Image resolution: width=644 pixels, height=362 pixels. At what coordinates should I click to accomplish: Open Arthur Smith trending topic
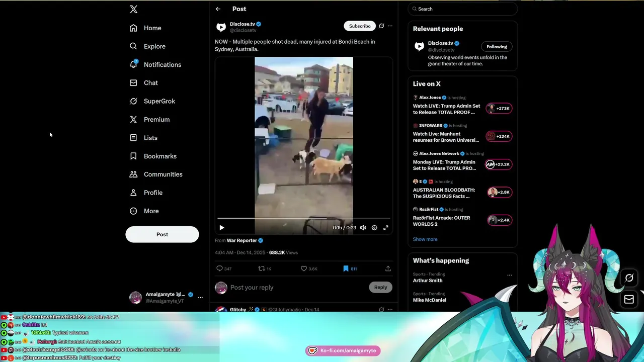428,281
